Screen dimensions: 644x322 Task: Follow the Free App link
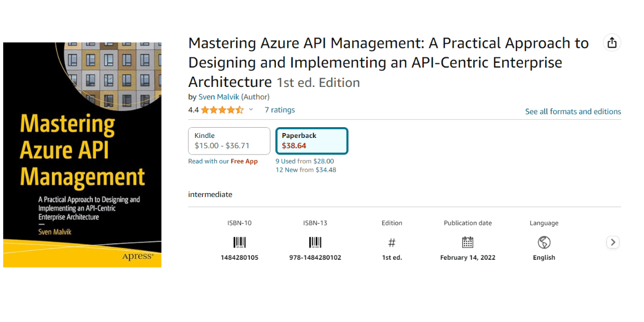[244, 161]
